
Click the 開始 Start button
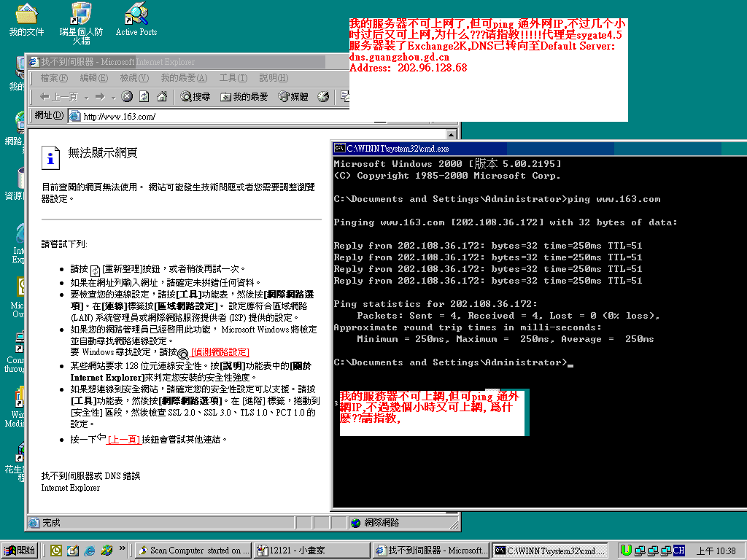tap(20, 550)
